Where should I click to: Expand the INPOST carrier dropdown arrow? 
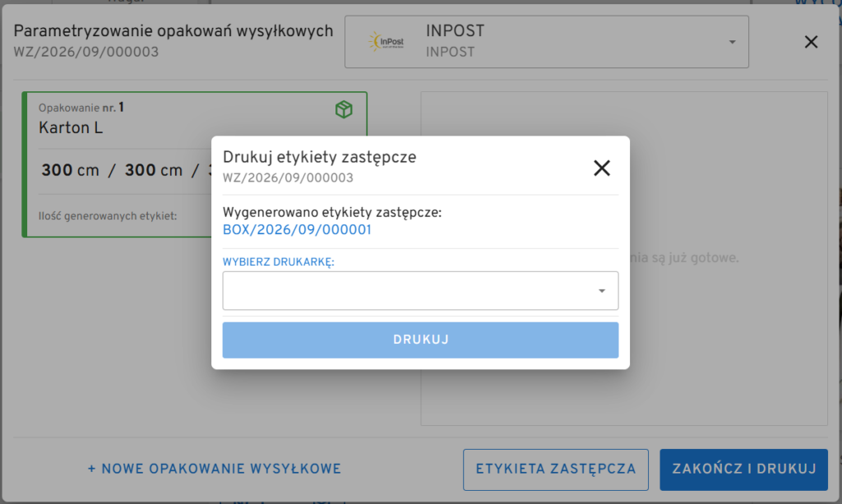(732, 42)
